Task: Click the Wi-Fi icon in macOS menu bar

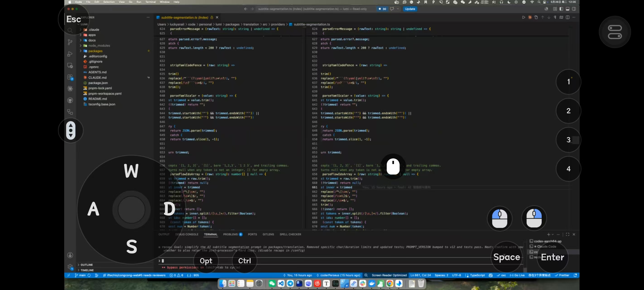Action: coord(532,2)
